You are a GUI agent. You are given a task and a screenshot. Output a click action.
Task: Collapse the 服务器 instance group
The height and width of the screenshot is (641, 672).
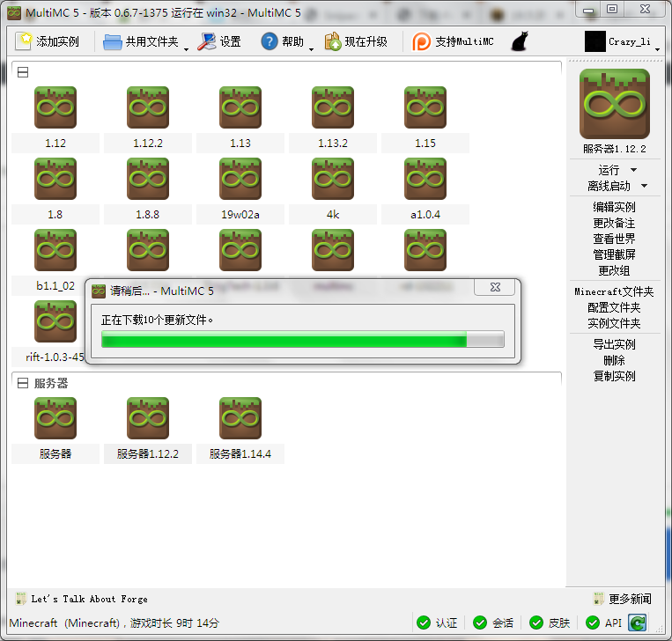23,383
